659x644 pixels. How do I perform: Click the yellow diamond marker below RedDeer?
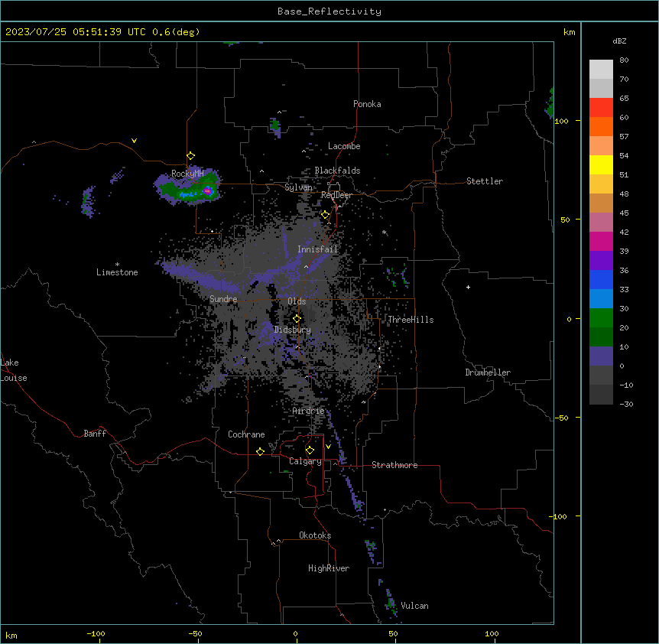[x=325, y=215]
